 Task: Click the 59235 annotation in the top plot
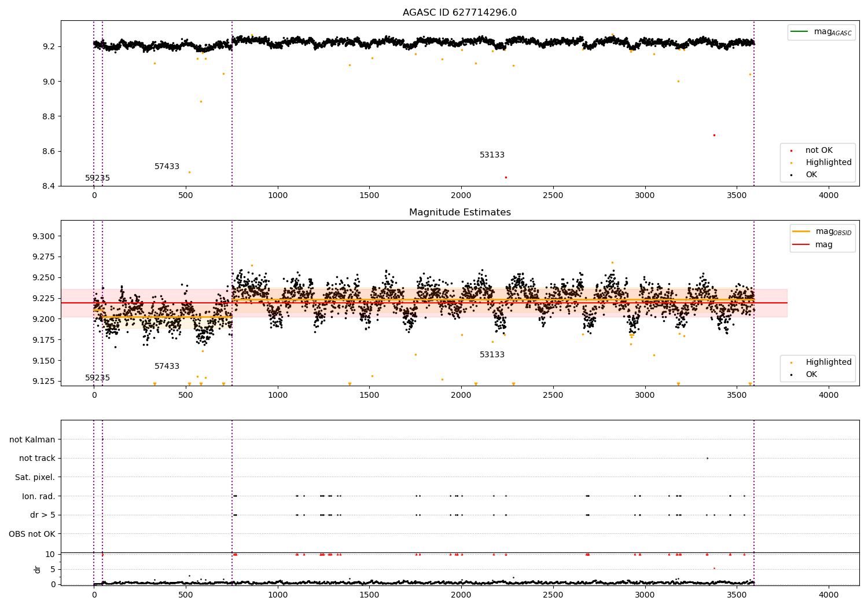click(97, 178)
